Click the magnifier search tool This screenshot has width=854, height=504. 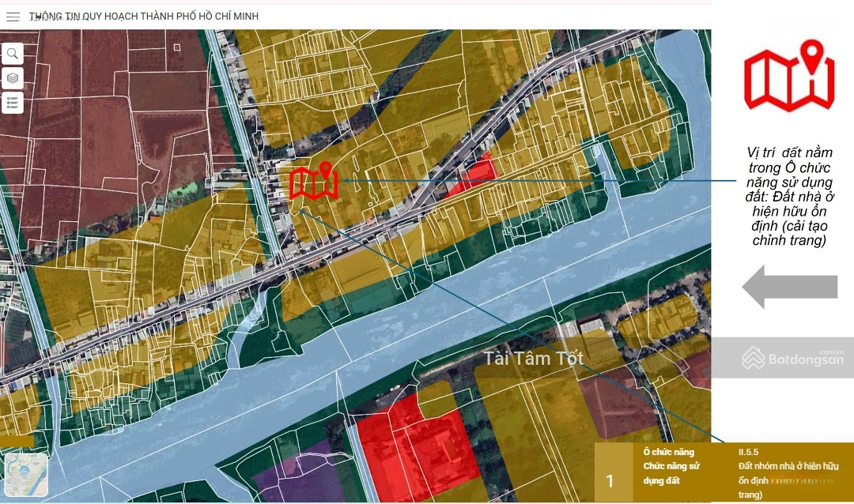(13, 54)
